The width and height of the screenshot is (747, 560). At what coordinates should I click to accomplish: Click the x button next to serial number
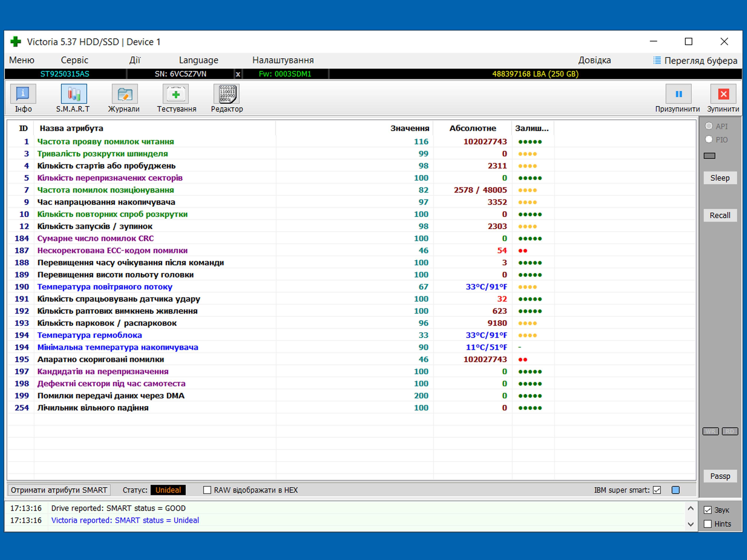(238, 74)
